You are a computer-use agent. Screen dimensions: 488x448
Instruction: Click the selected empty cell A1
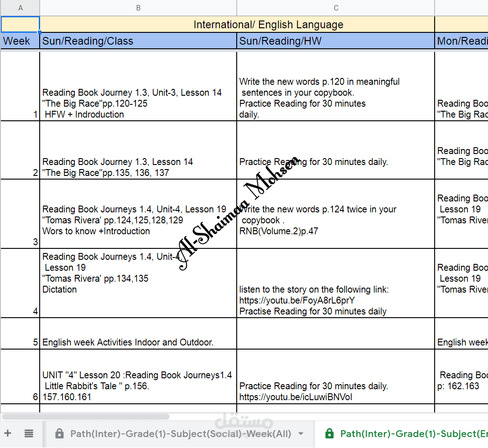[x=20, y=24]
